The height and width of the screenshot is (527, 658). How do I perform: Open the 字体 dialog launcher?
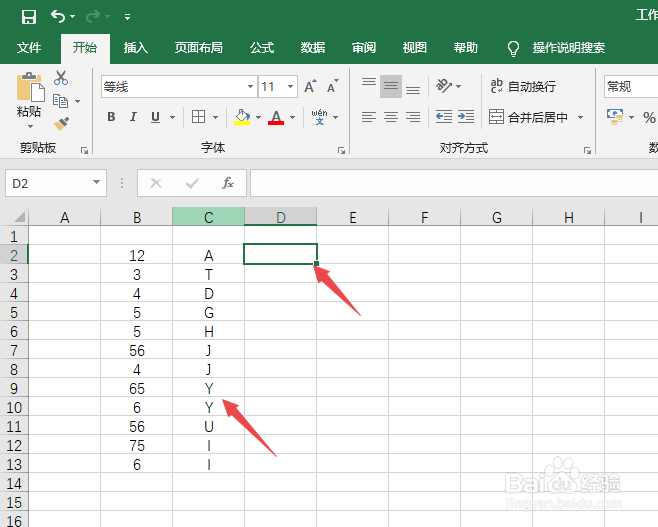point(341,150)
